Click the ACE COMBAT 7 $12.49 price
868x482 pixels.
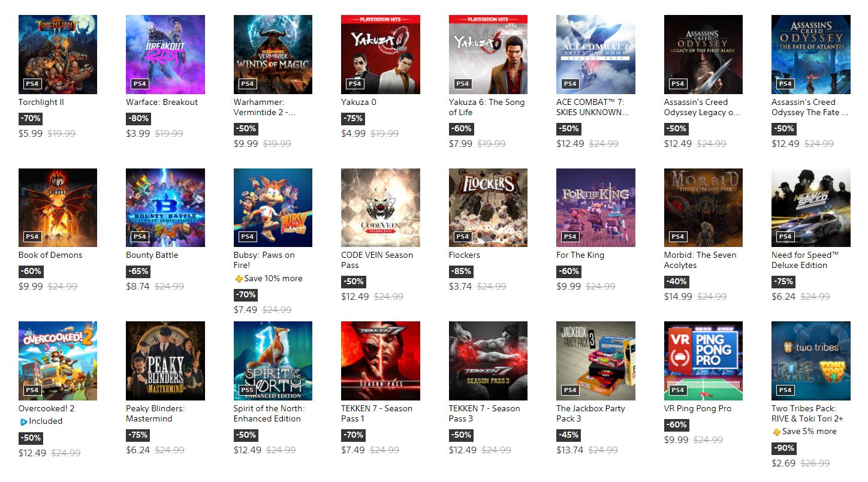coord(570,144)
